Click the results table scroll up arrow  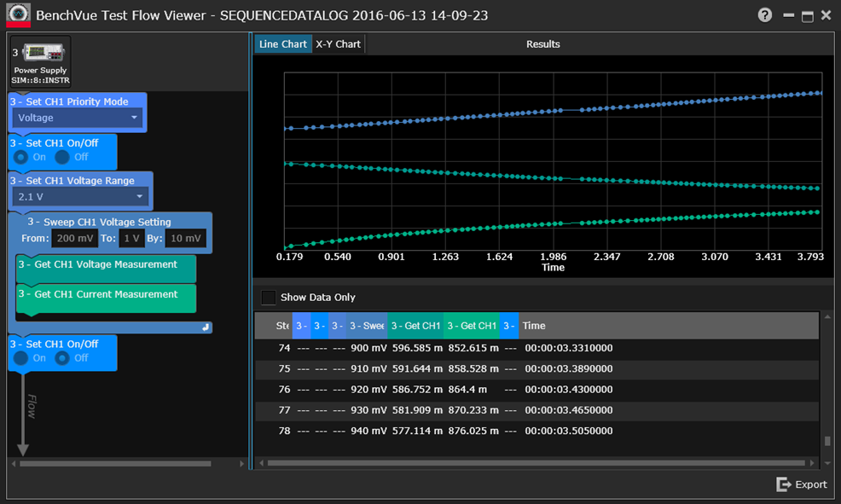(826, 317)
